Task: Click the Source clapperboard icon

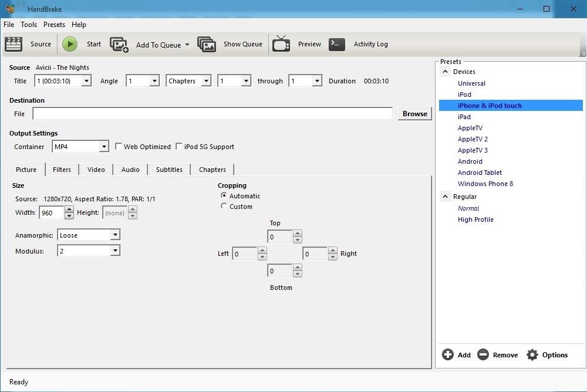Action: click(x=14, y=44)
